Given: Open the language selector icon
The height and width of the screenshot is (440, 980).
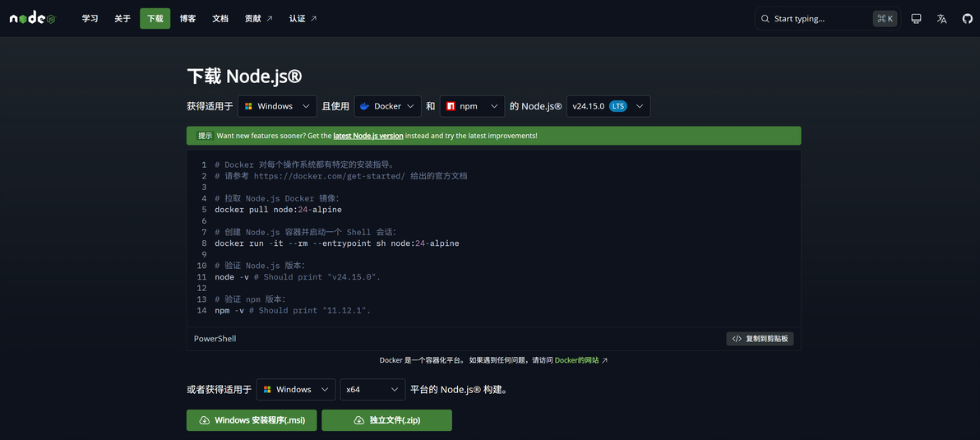Looking at the screenshot, I should (942, 19).
